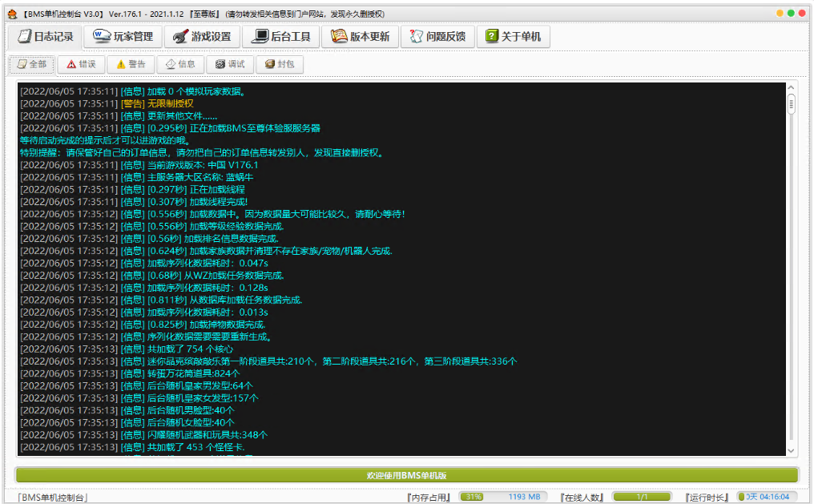814x504 pixels.
Task: Click the 在线人数 1/1 bar
Action: coord(642,497)
